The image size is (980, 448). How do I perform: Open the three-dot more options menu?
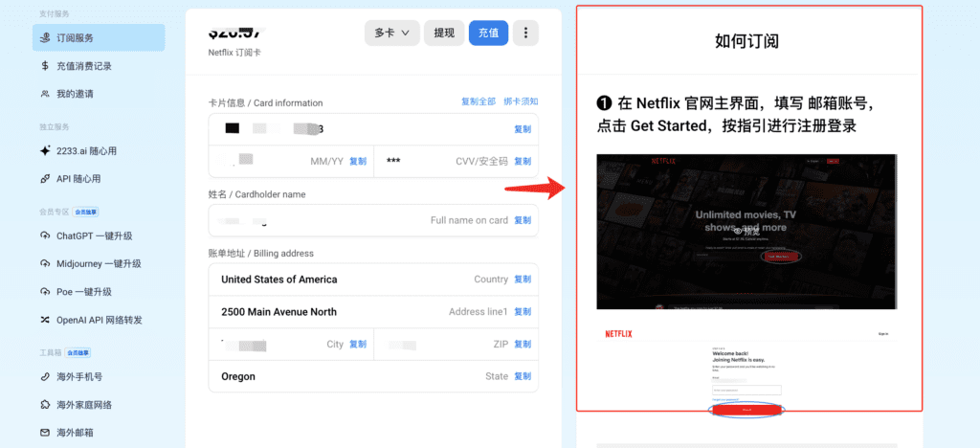(525, 34)
